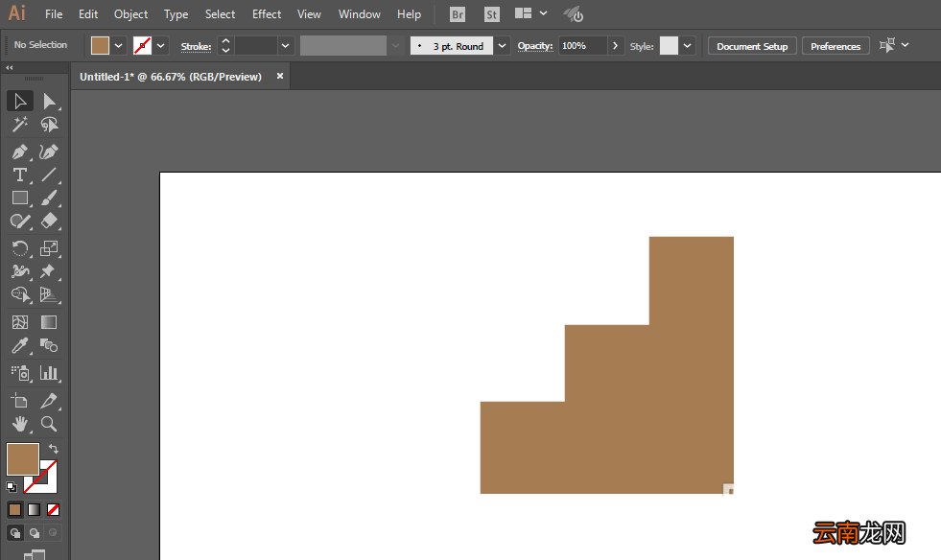Screen dimensions: 941x560
Task: Select the Width/Warp tool
Action: pyautogui.click(x=20, y=271)
